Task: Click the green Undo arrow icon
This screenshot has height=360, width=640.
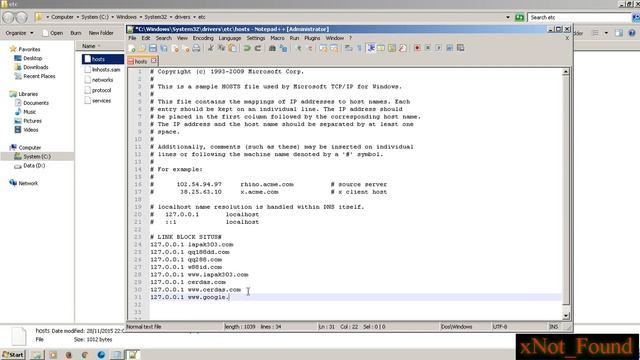Action: pyautogui.click(x=247, y=48)
